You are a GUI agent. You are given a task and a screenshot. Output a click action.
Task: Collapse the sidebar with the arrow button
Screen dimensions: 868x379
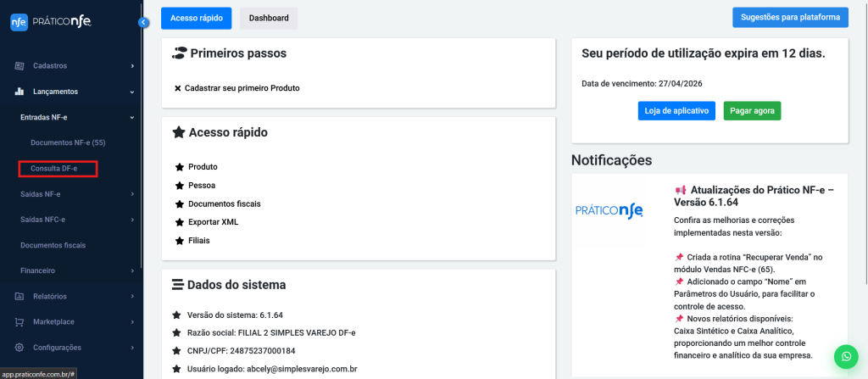142,23
